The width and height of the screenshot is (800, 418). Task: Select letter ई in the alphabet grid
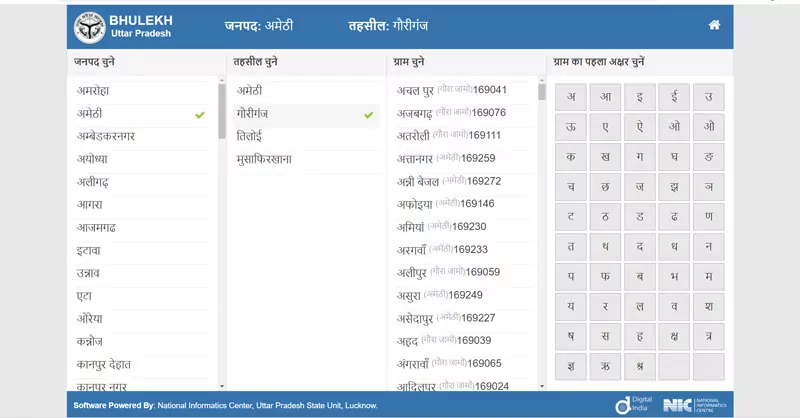click(x=674, y=97)
